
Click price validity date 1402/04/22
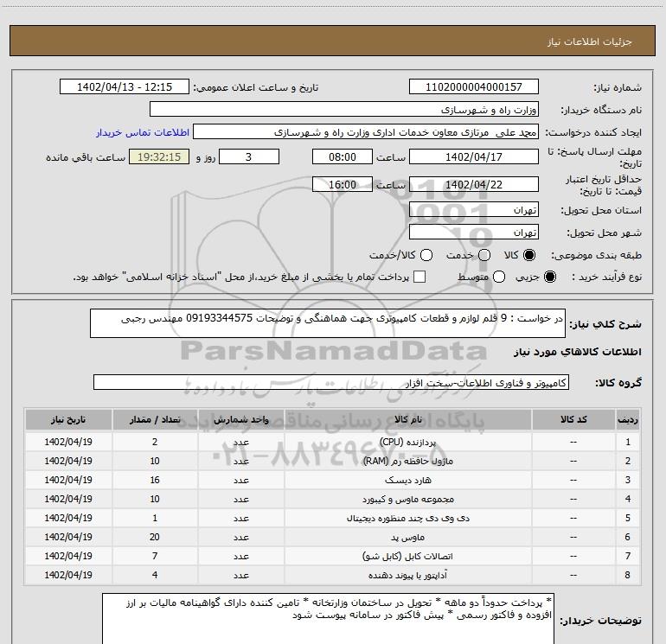pos(474,184)
